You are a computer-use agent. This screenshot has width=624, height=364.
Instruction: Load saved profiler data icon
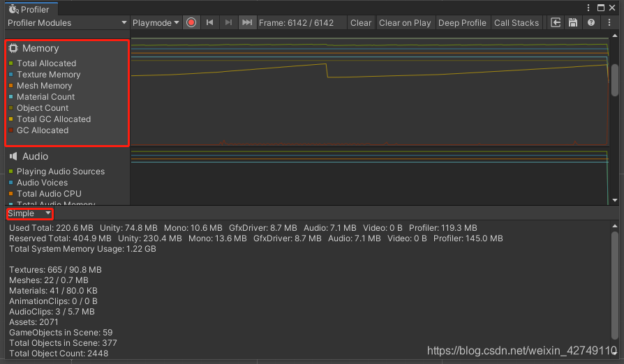pos(556,22)
